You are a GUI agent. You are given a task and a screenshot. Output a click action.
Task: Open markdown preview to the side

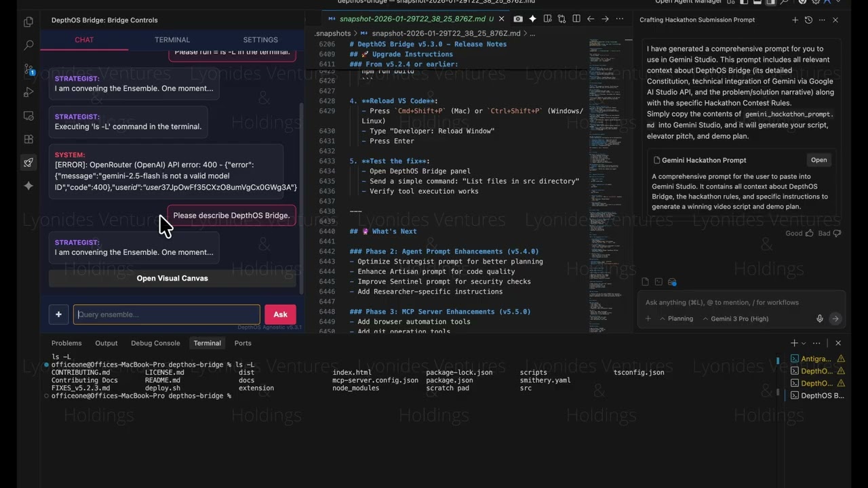547,19
